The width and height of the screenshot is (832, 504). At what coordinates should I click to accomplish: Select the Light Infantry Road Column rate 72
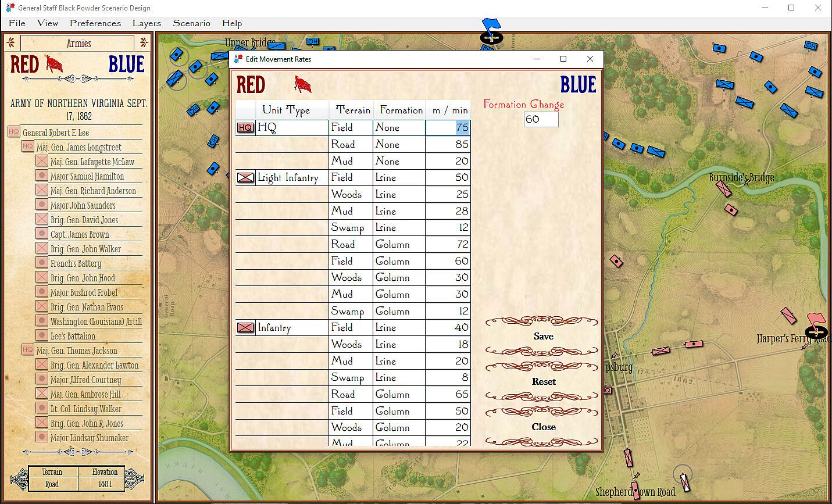(x=448, y=244)
